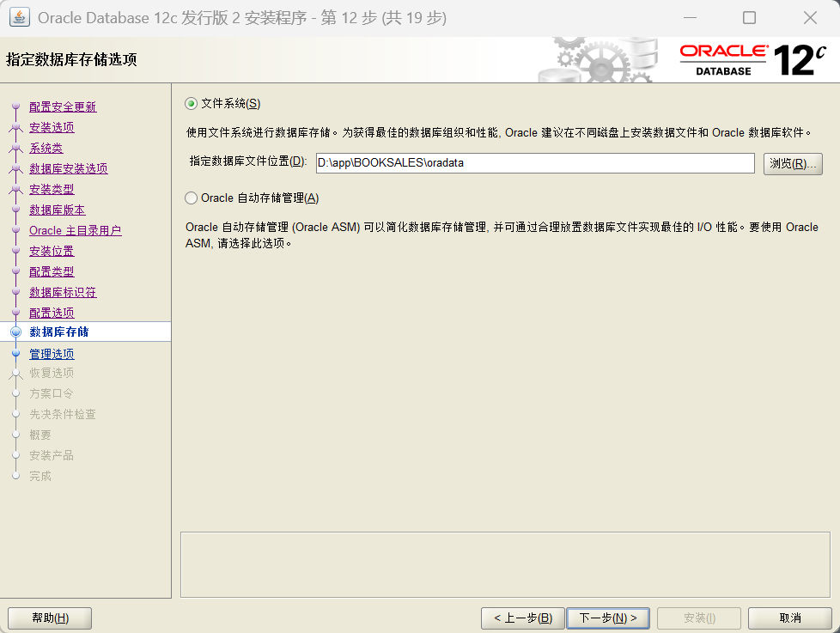Screen dimensions: 840x633
Task: Open the 数据库标识符 step link
Action: pyautogui.click(x=63, y=292)
